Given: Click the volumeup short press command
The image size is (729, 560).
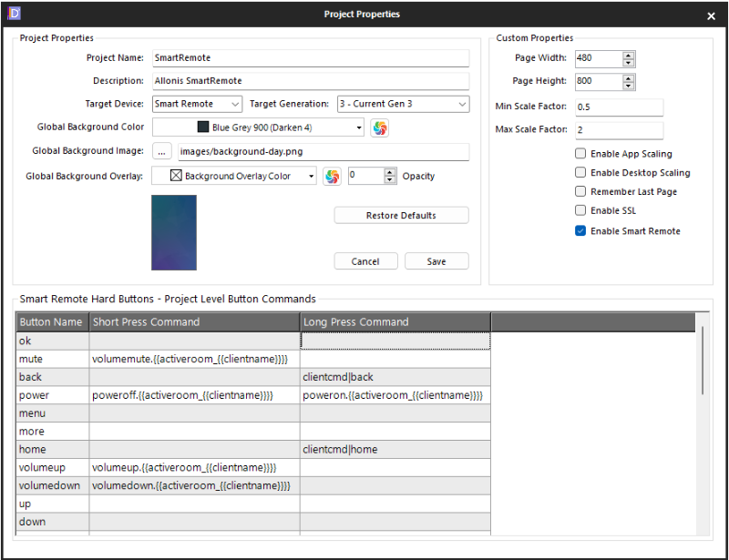Looking at the screenshot, I should tap(194, 468).
